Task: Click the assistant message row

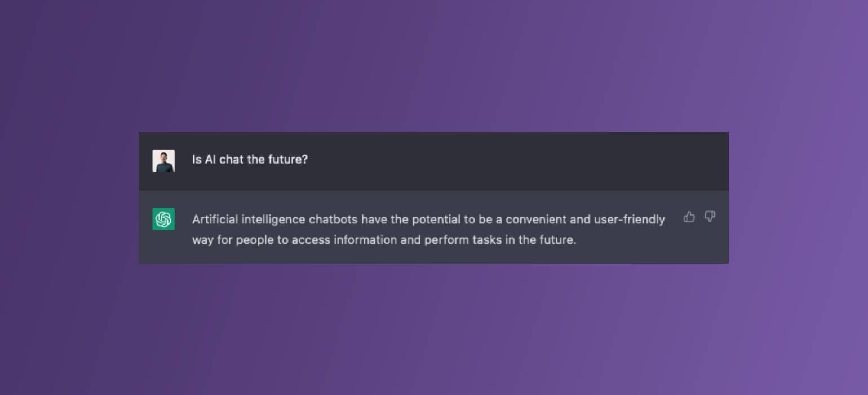Action: tap(434, 227)
